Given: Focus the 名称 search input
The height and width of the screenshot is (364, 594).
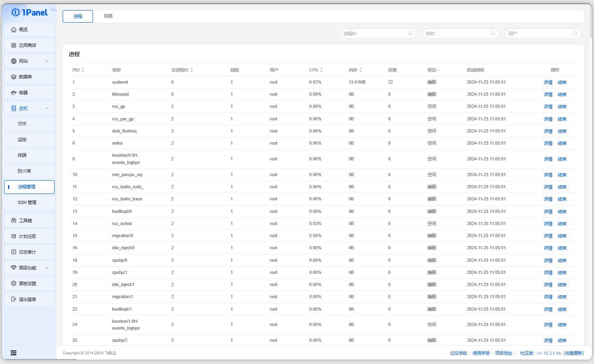Looking at the screenshot, I should point(457,34).
